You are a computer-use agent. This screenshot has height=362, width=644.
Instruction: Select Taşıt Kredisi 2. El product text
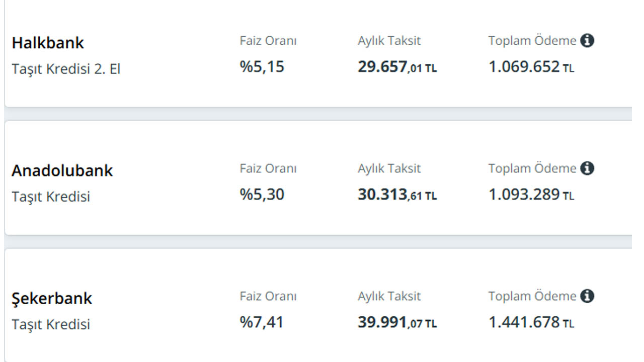point(66,69)
